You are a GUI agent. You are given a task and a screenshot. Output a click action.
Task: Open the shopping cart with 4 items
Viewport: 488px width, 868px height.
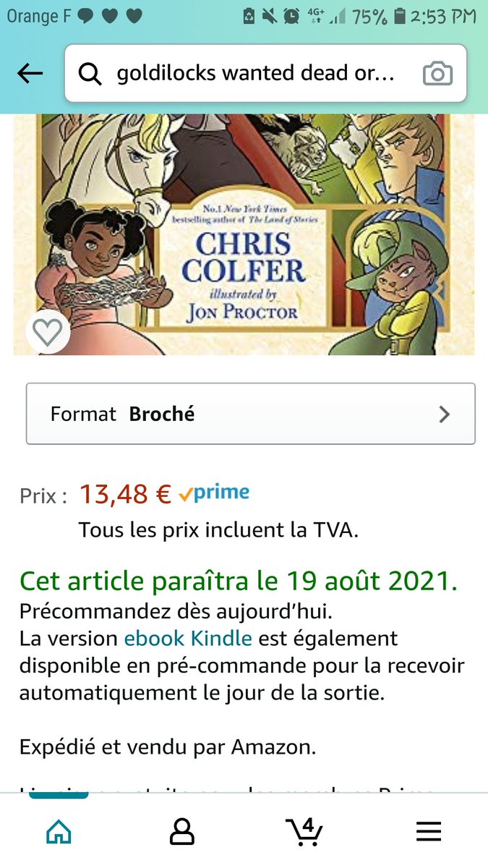tap(304, 830)
